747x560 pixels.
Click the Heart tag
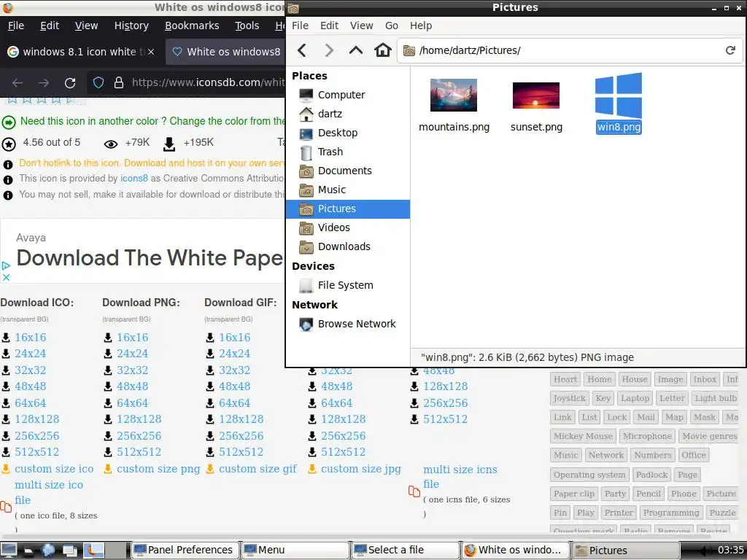click(x=565, y=379)
